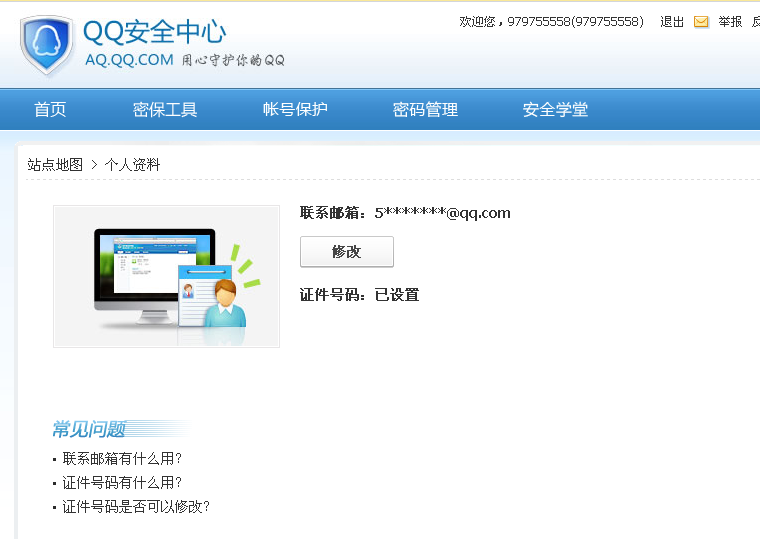Switch to the 安全学堂 navigation tab

(555, 110)
